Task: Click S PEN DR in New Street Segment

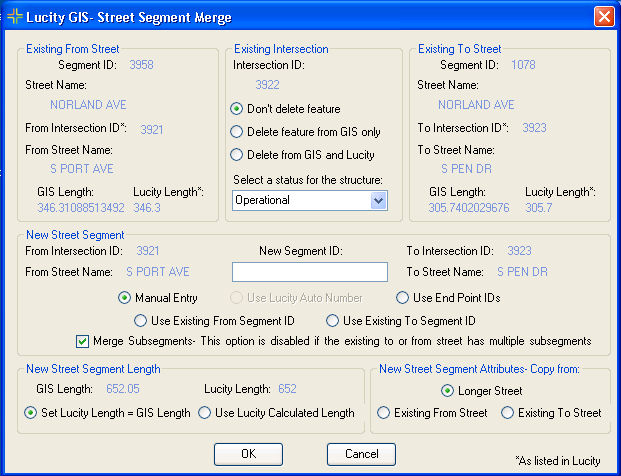Action: tap(522, 272)
